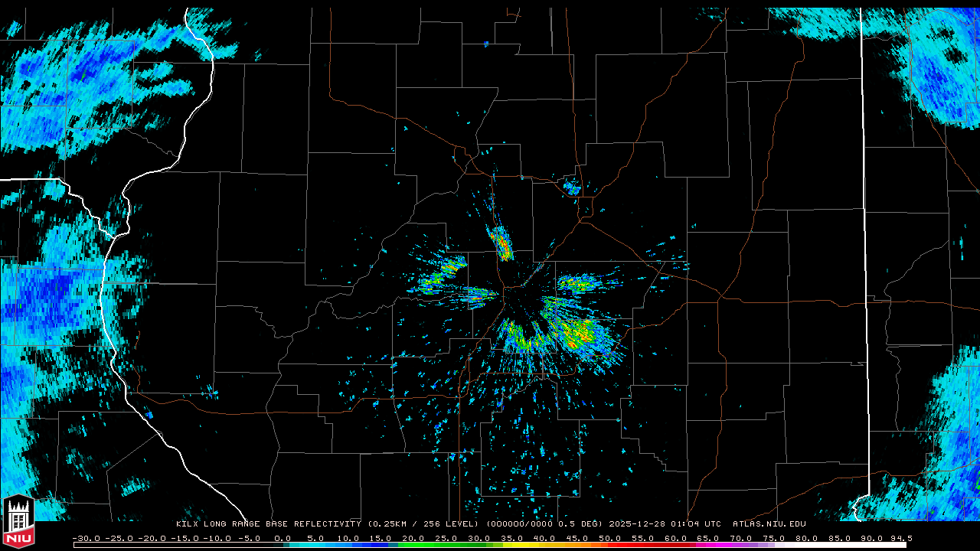Click the ATLAS.NIU.EDU text
Image resolution: width=980 pixels, height=551 pixels.
pos(769,524)
